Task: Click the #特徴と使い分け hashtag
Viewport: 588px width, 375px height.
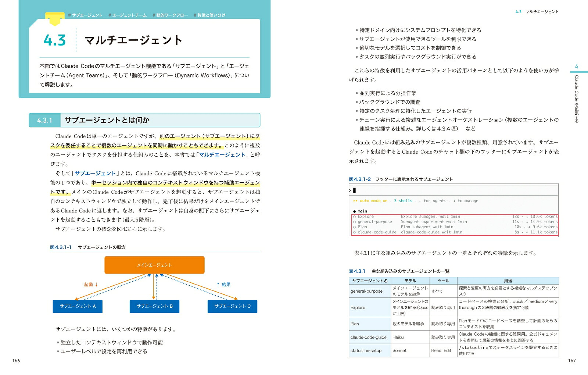Action: (x=209, y=15)
